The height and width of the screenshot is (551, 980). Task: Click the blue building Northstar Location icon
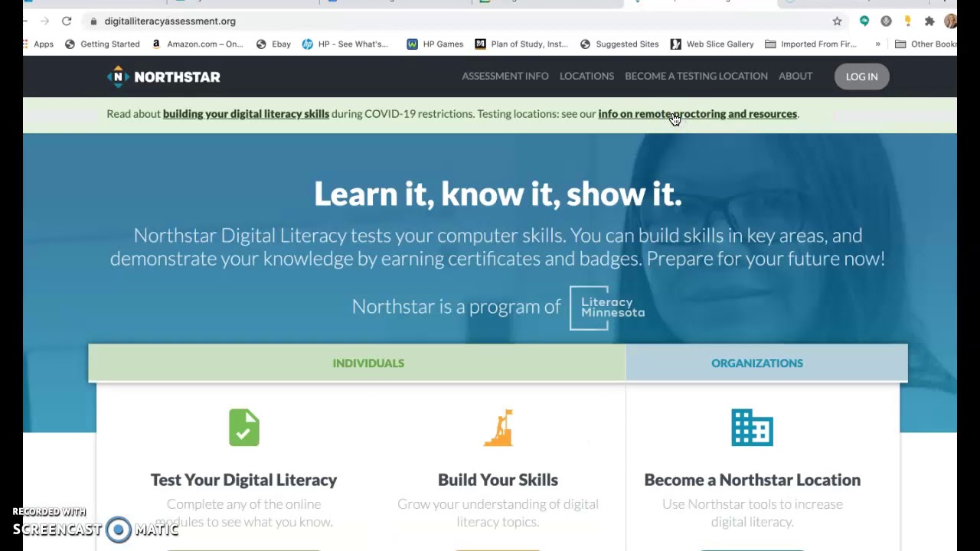pos(753,427)
